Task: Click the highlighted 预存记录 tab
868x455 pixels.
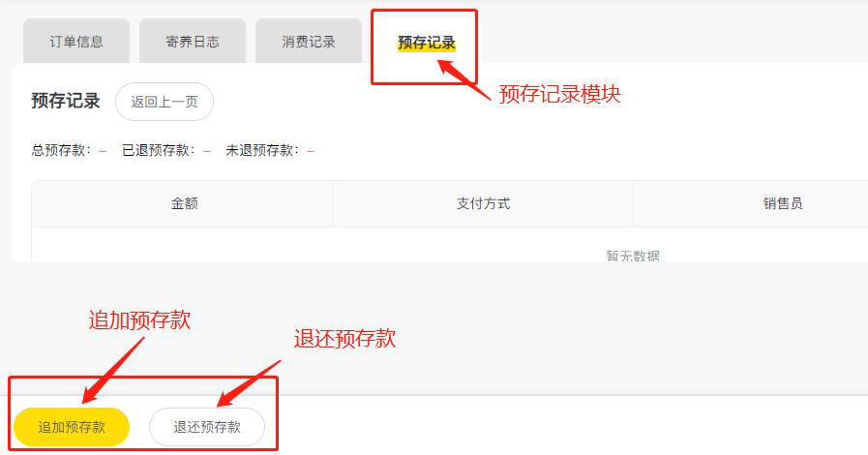Action: pos(426,43)
